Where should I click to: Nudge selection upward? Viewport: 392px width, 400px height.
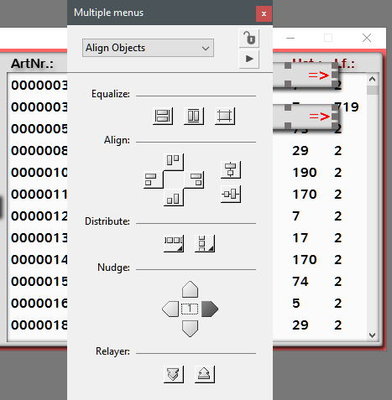point(190,289)
